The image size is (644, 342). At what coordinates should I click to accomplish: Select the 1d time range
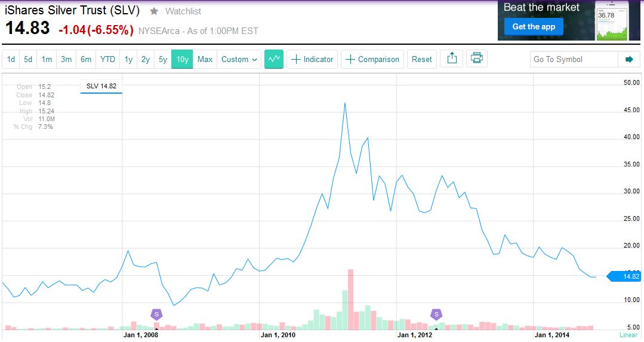[x=11, y=59]
